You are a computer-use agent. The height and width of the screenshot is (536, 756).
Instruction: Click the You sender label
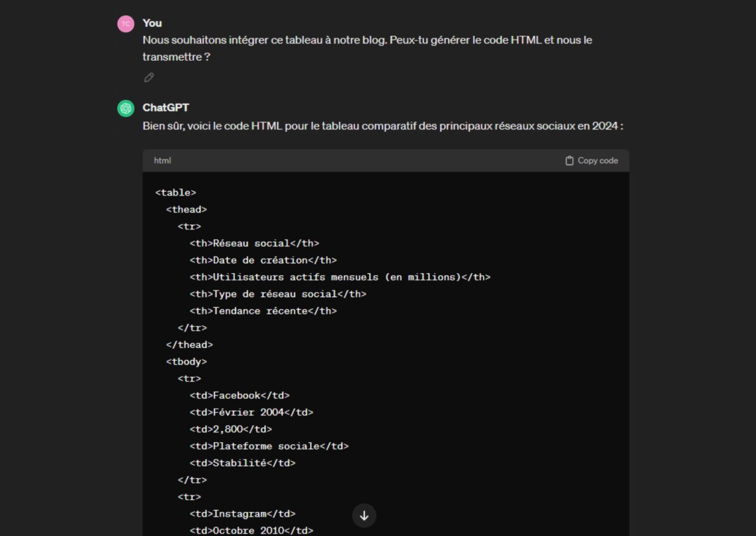tap(152, 23)
